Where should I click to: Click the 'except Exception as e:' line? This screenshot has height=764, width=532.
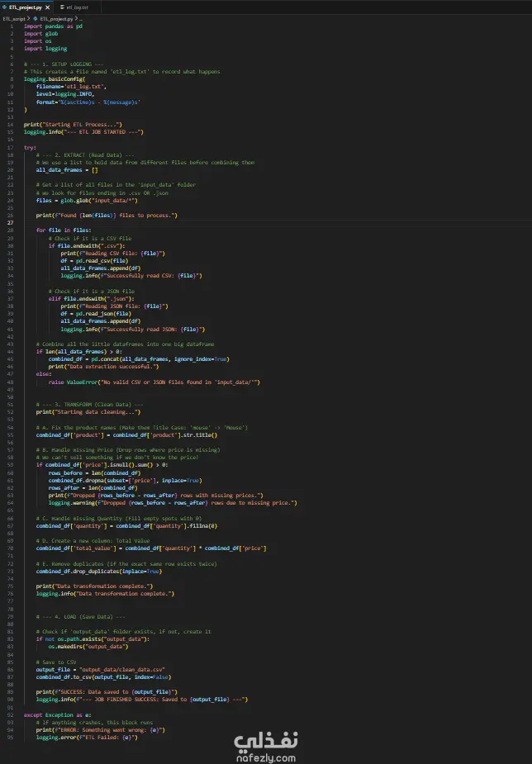click(57, 714)
